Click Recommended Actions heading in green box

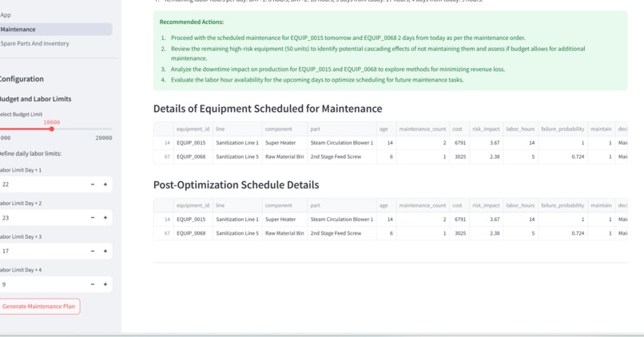coord(192,22)
